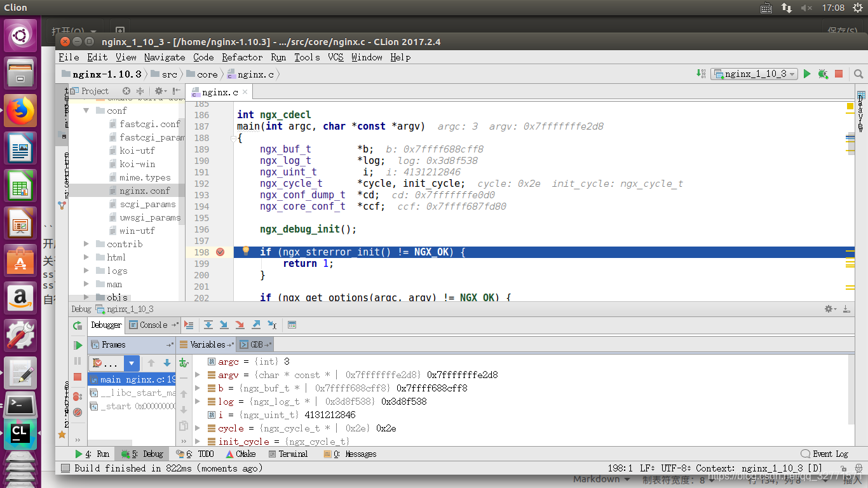868x488 pixels.
Task: Select the __libc_start_main frame
Action: pos(132,393)
